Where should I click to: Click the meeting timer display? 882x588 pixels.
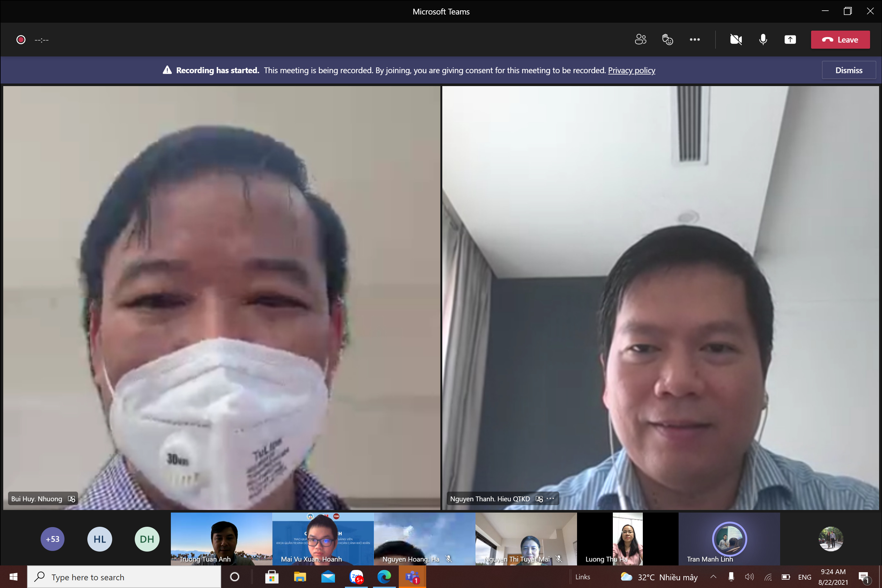click(x=42, y=40)
